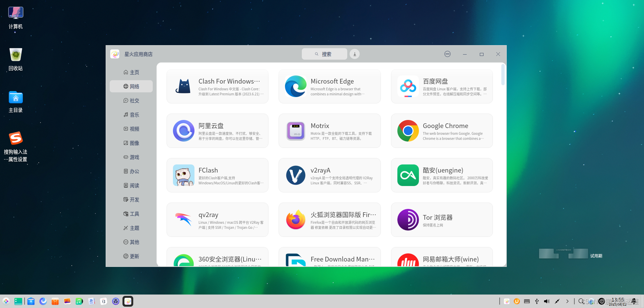Screen dimensions: 644x308
Task: Open the 主页 home section in sidebar
Action: click(131, 72)
